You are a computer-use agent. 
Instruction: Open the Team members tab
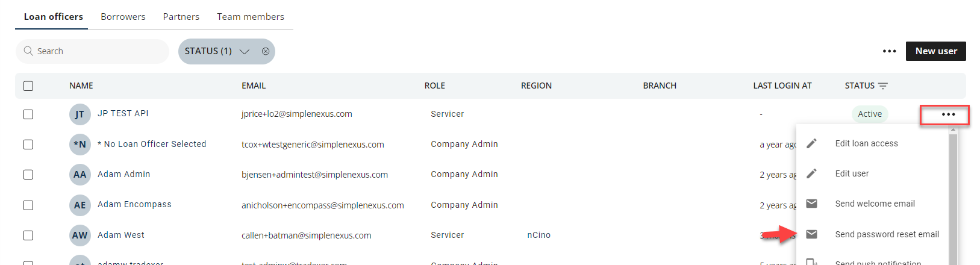(251, 17)
